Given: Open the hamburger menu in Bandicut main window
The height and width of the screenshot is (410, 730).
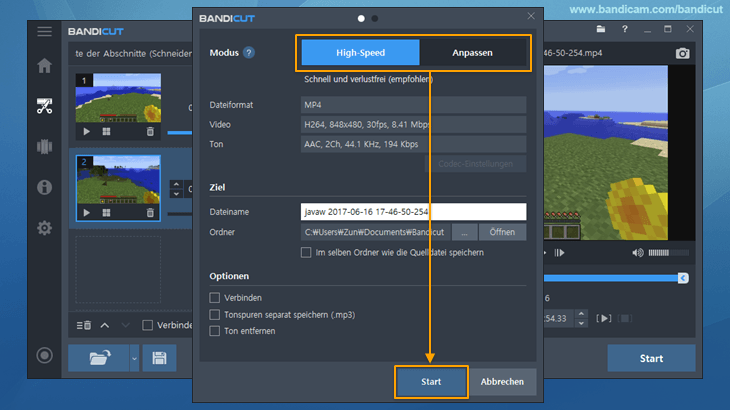Looking at the screenshot, I should 45,31.
